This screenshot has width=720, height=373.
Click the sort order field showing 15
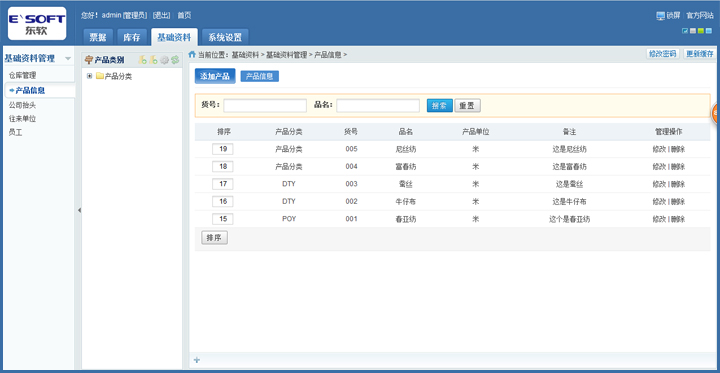223,219
